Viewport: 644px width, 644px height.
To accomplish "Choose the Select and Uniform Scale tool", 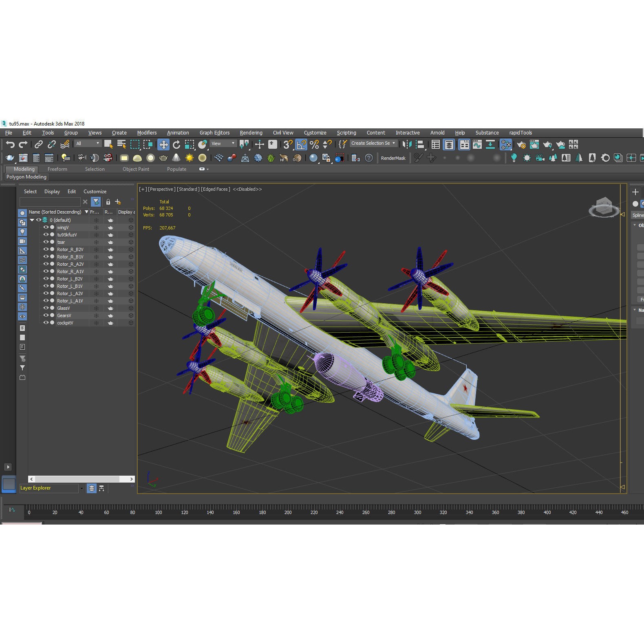I will click(x=190, y=144).
